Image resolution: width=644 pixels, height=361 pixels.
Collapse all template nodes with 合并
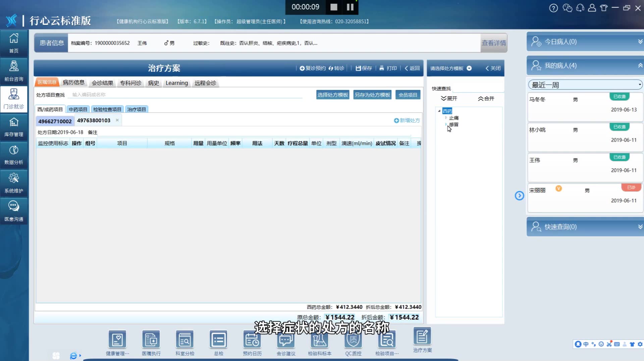(486, 98)
